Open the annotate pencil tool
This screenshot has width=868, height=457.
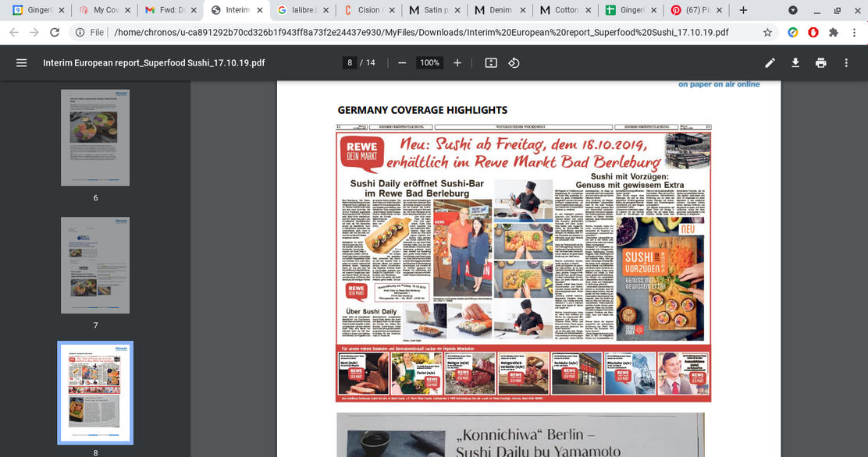tap(770, 63)
